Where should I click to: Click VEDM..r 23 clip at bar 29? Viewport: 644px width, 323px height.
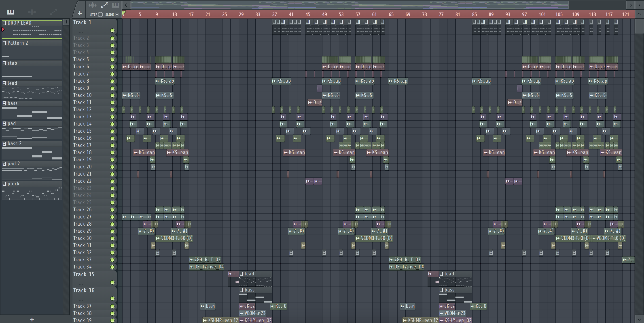coord(252,313)
